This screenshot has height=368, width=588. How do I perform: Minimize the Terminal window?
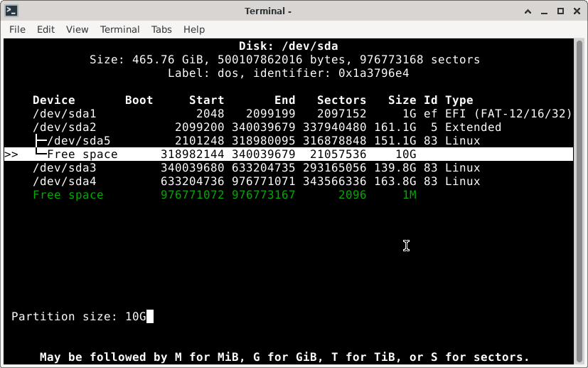point(544,11)
